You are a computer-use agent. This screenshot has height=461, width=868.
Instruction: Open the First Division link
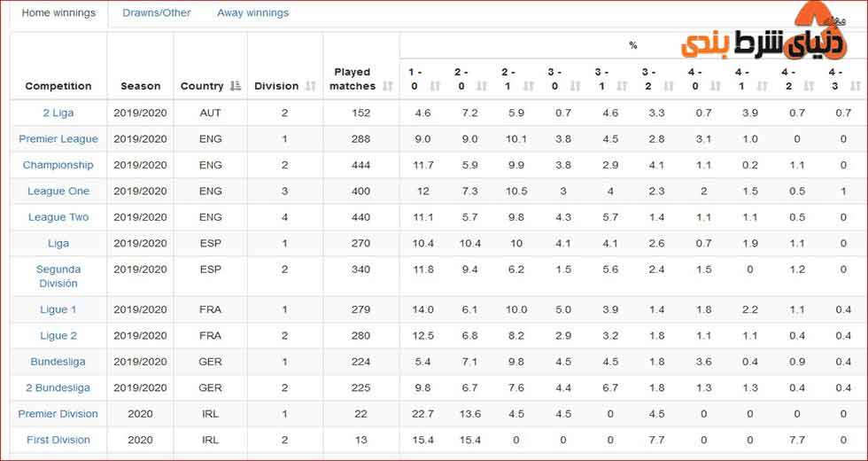(x=58, y=440)
